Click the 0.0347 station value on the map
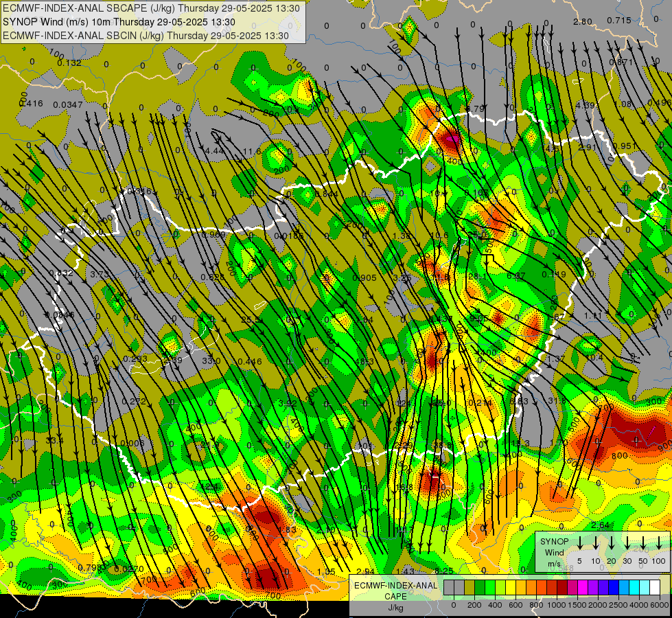The image size is (672, 618). [x=68, y=104]
